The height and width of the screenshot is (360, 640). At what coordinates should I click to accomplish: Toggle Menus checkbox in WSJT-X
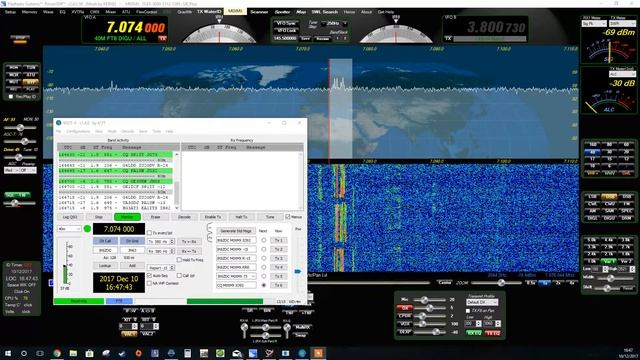(x=288, y=217)
